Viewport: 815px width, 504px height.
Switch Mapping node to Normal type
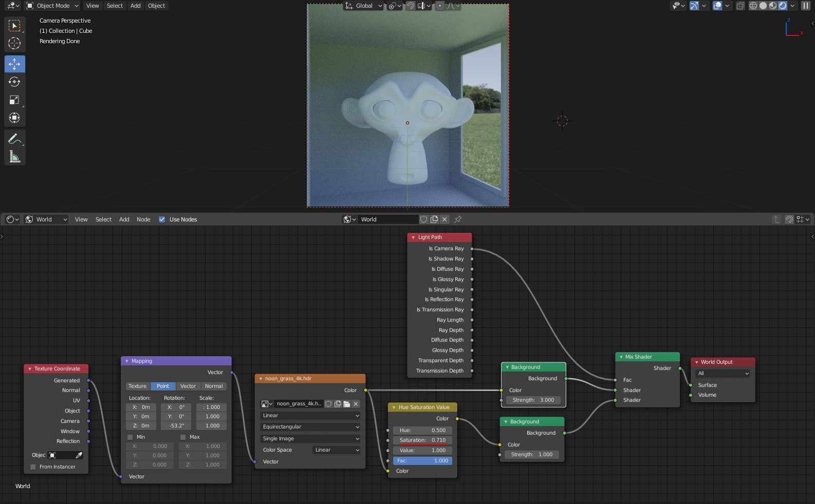click(214, 386)
